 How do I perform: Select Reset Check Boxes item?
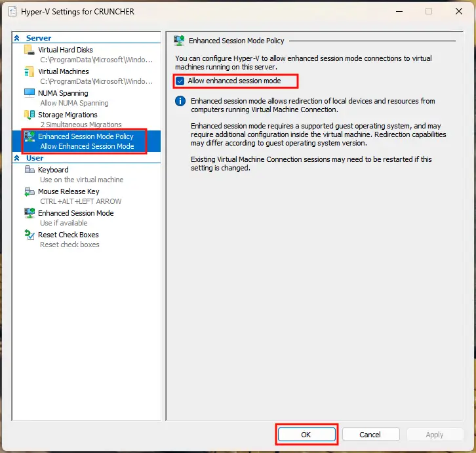[x=68, y=235]
